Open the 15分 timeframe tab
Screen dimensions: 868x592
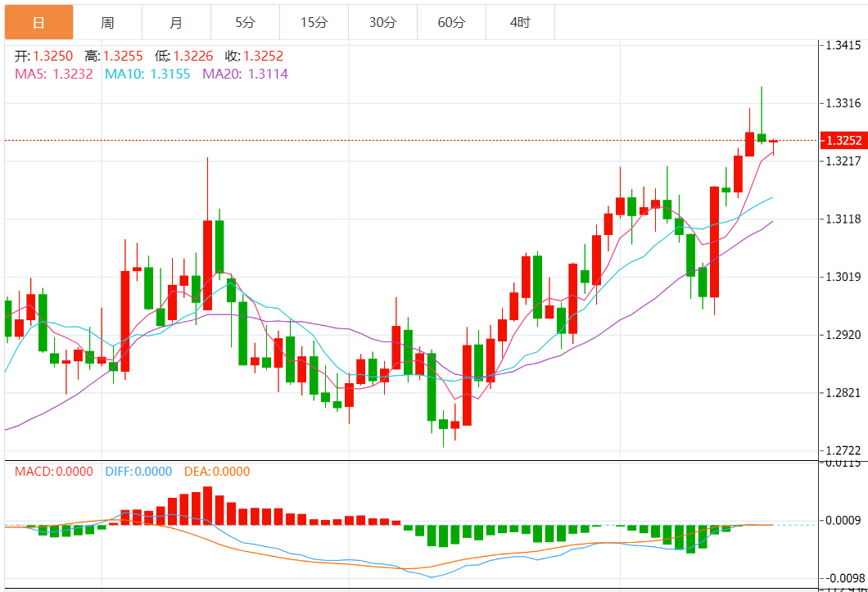[x=314, y=22]
